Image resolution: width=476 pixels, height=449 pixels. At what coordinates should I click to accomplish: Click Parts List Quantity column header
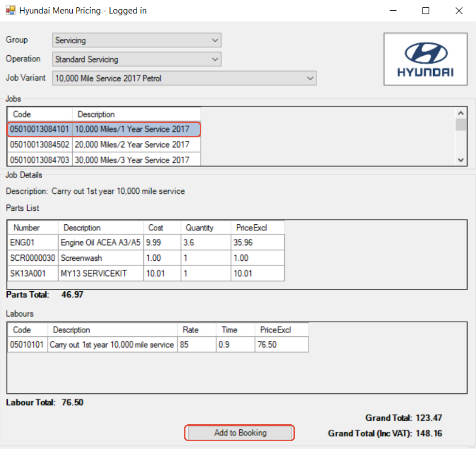tap(206, 228)
